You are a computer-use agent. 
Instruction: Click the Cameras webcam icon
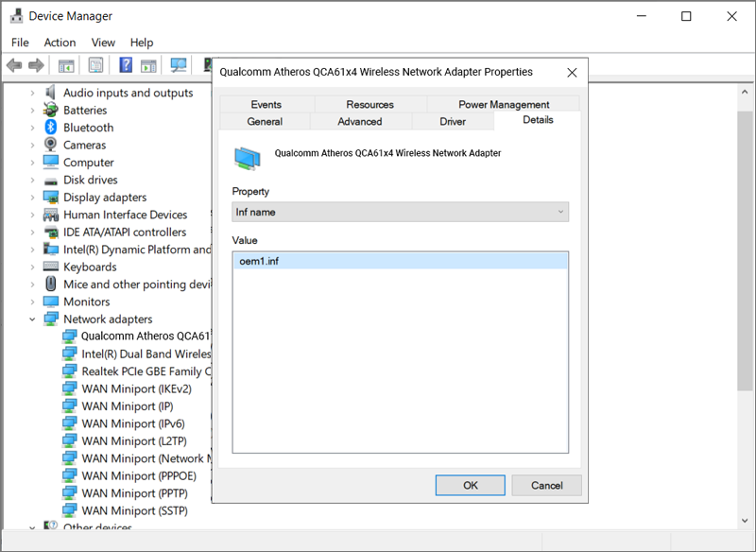coord(51,145)
